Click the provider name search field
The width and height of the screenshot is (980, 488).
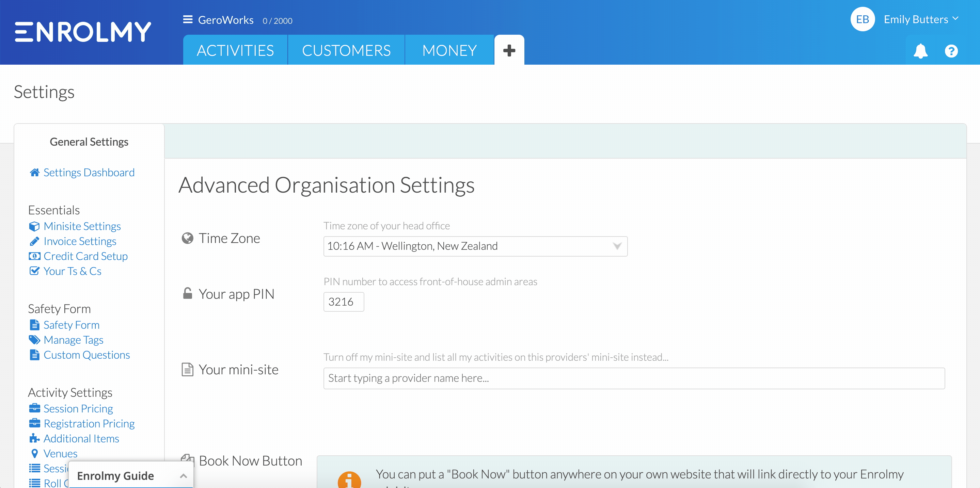tap(634, 378)
